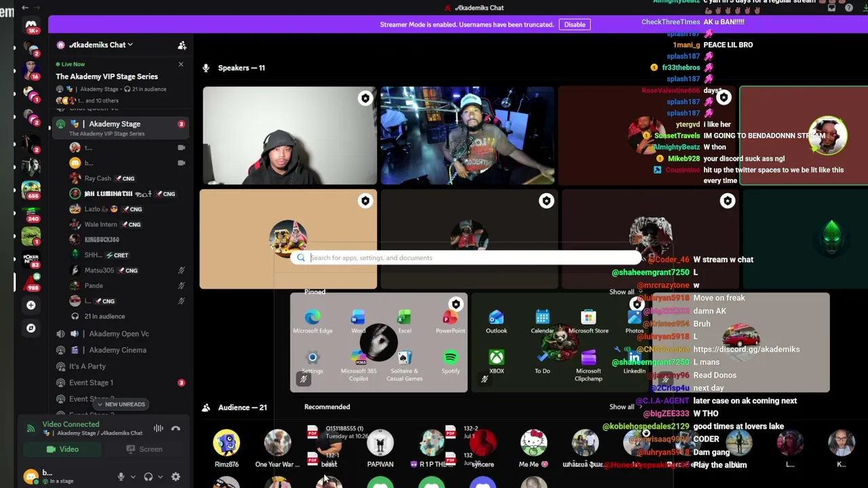The image size is (868, 488).
Task: Click the 21 in audience row
Action: tap(104, 316)
